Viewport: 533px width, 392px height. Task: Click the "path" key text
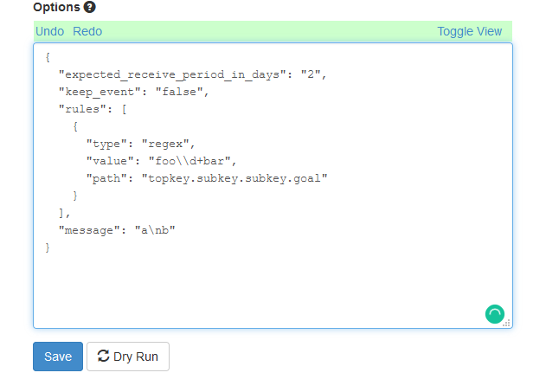coord(106,178)
